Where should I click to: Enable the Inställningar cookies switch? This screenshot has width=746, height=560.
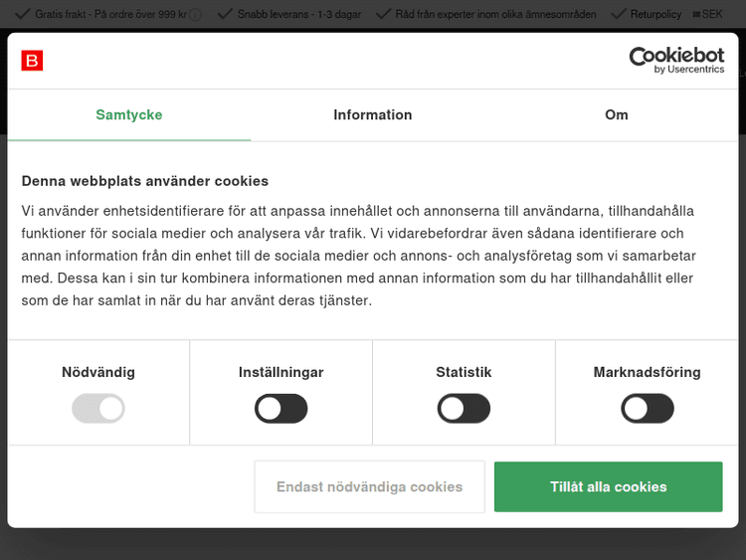pyautogui.click(x=281, y=408)
